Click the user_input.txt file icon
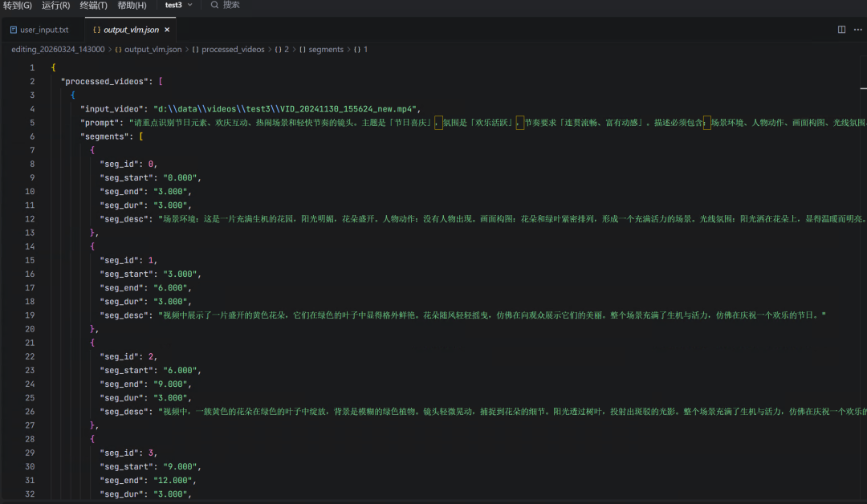Screen dimensions: 867x504 14,30
